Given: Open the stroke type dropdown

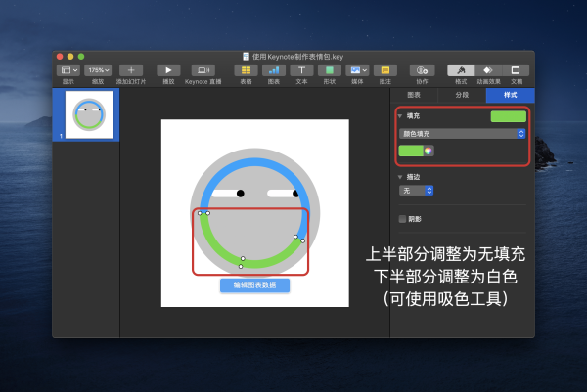Looking at the screenshot, I should [x=417, y=191].
